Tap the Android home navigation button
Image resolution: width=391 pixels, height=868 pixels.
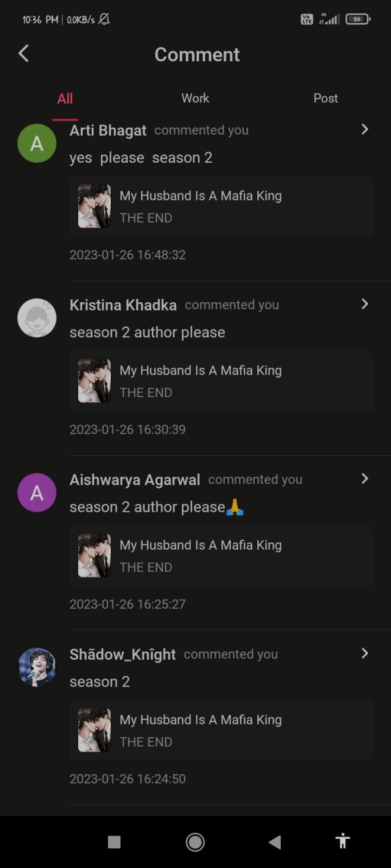pyautogui.click(x=195, y=842)
